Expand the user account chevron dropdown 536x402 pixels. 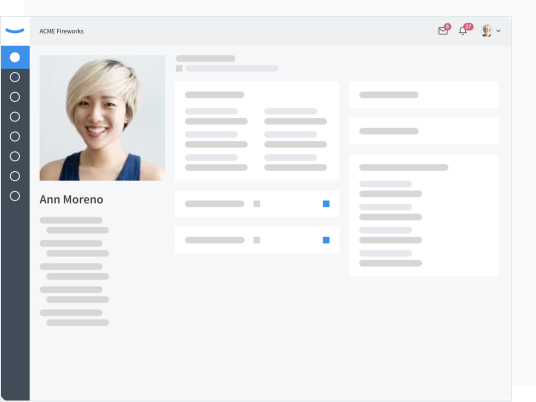click(x=498, y=31)
